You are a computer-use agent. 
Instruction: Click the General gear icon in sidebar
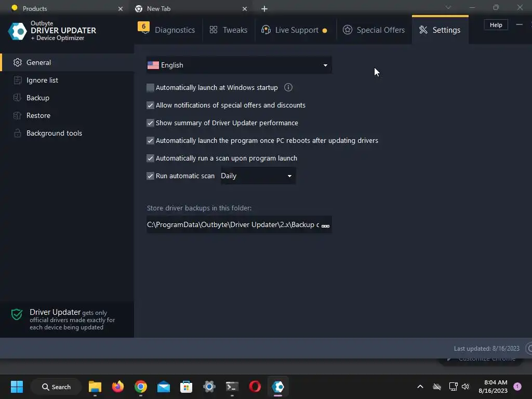[x=17, y=62]
